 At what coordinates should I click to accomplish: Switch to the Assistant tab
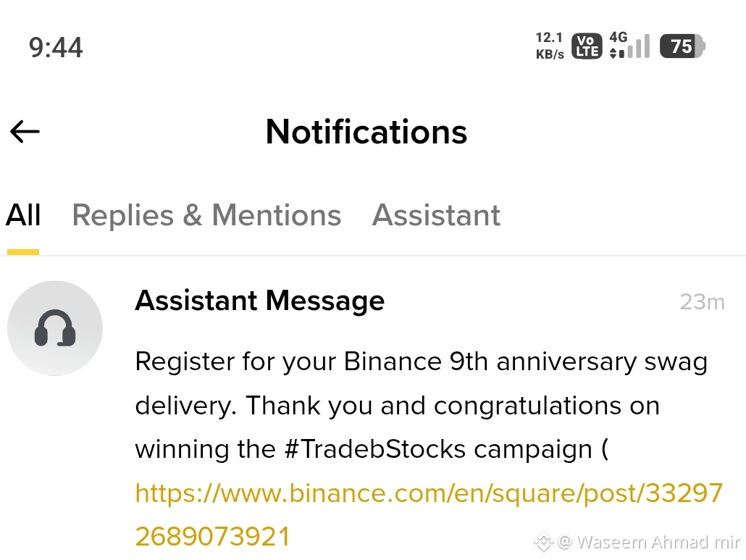coord(436,215)
